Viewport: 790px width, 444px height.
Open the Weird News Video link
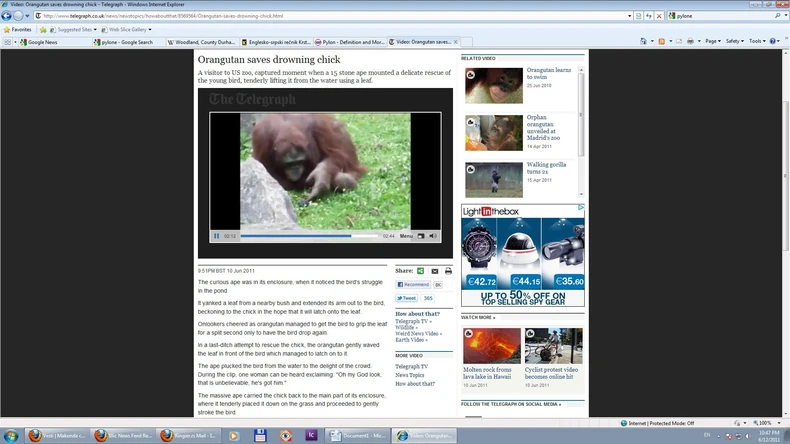click(x=418, y=333)
